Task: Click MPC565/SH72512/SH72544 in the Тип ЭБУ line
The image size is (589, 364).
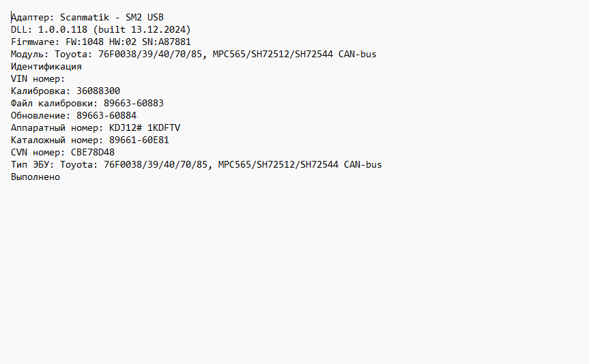Action: [x=278, y=165]
